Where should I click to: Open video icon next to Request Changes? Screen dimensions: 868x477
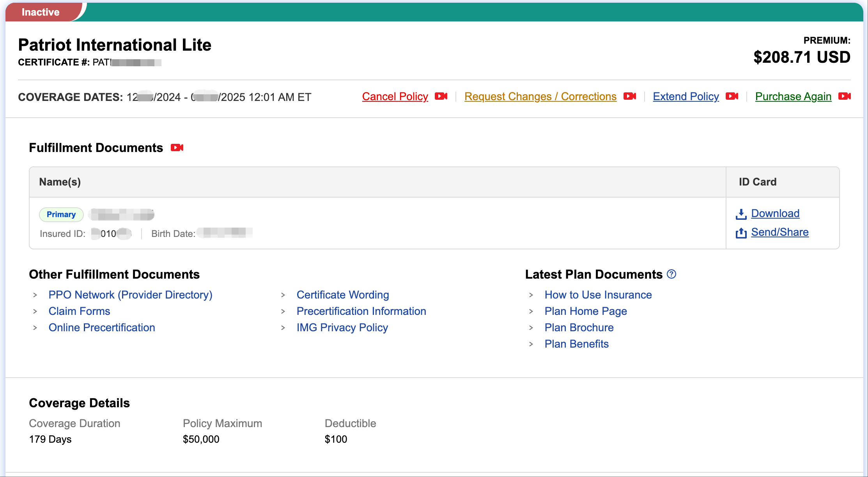click(630, 96)
